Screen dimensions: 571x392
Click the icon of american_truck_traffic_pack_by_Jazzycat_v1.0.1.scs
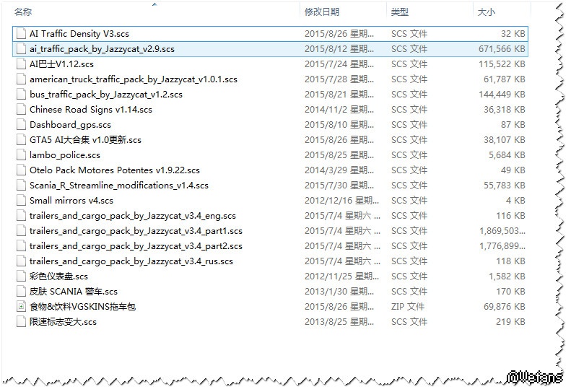point(21,79)
